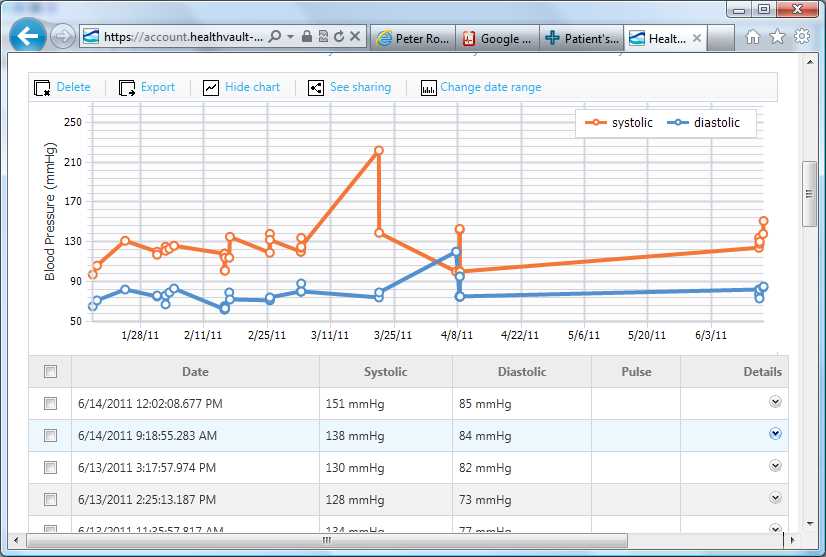Close the Healt... tab
Image resolution: width=826 pixels, height=557 pixels.
(x=696, y=38)
